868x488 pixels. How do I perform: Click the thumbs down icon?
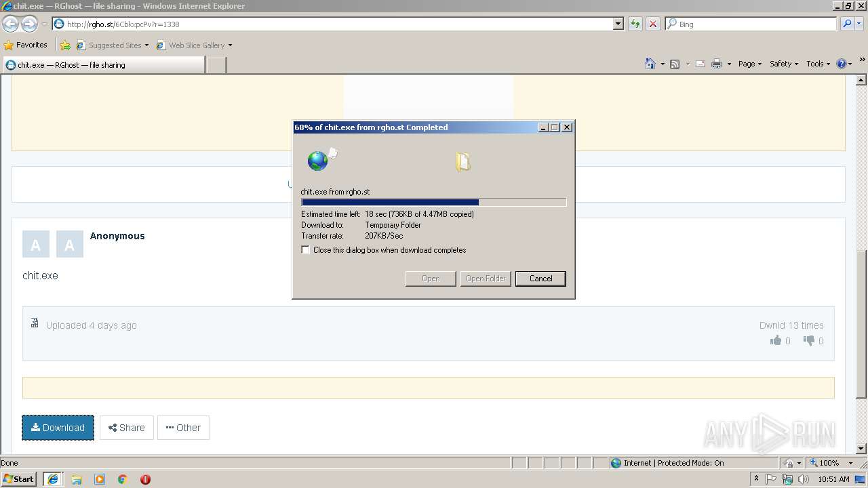[809, 340]
